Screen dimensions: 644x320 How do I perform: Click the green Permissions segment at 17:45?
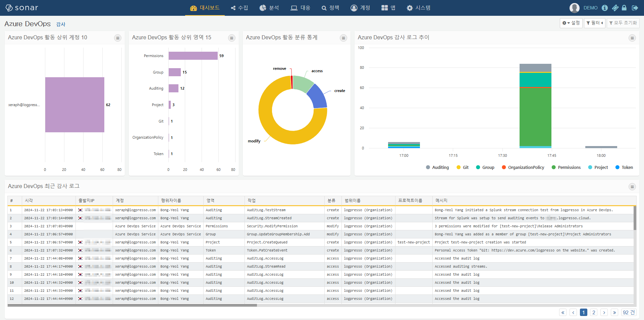[535, 117]
